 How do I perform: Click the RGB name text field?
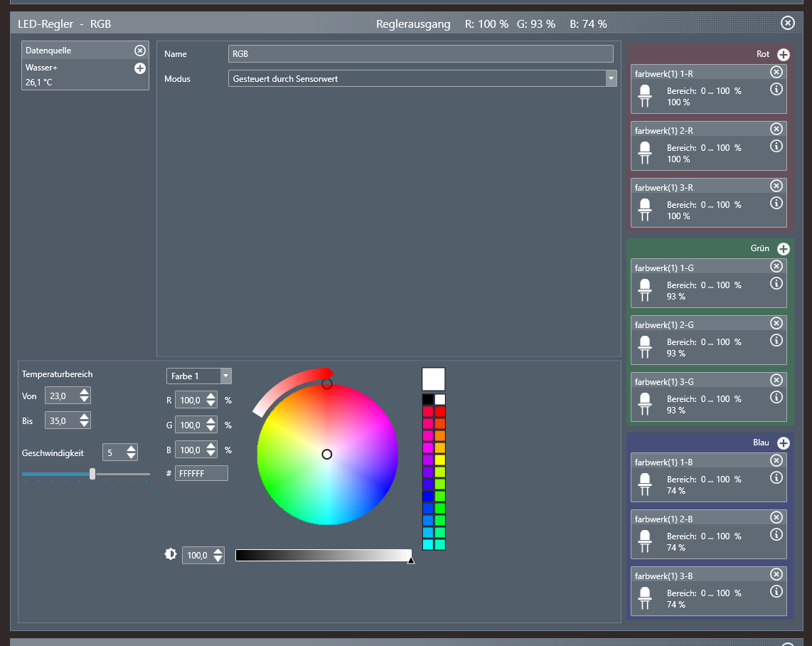point(420,54)
